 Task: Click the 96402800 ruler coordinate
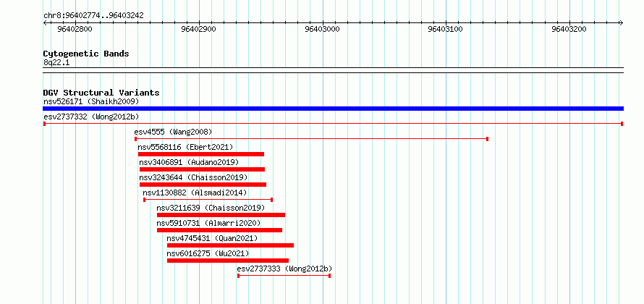click(75, 29)
